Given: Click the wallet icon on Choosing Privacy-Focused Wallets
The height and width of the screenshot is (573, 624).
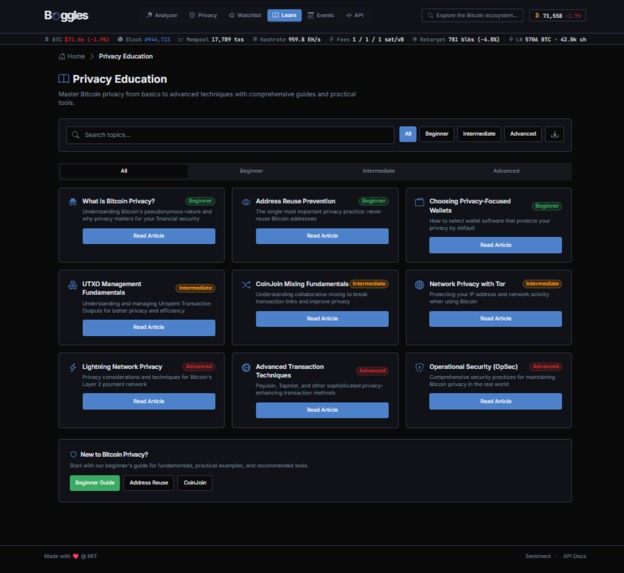Looking at the screenshot, I should pyautogui.click(x=419, y=202).
